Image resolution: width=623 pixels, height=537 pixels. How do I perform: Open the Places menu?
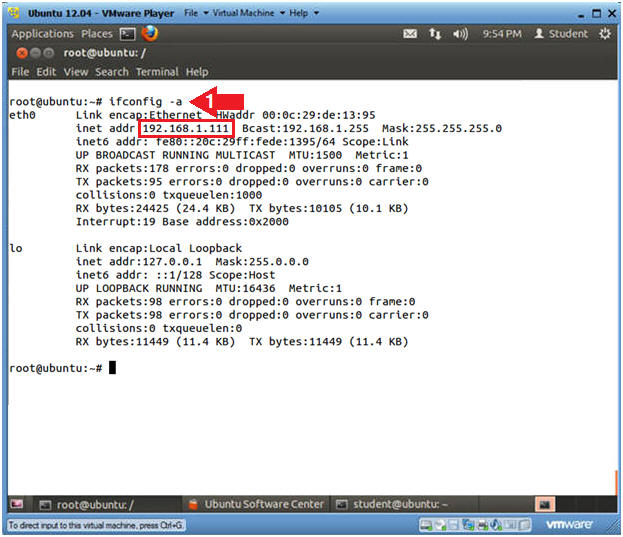[x=97, y=34]
